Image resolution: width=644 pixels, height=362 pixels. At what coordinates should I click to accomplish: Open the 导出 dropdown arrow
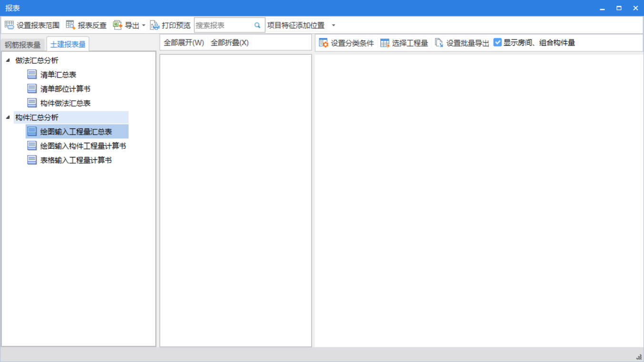point(144,26)
